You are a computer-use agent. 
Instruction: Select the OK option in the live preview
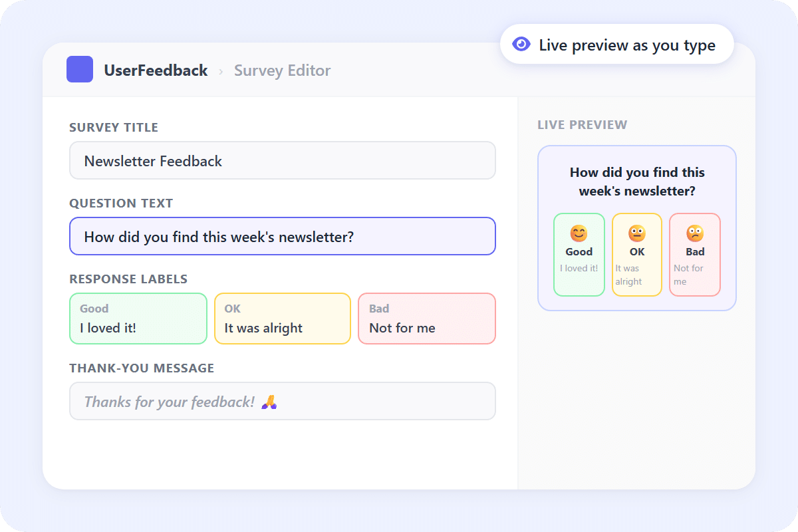point(636,255)
